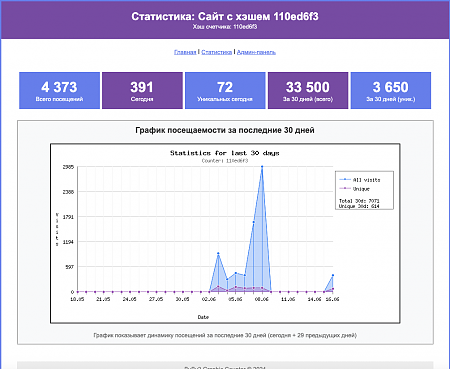
Task: Click the 'Total 30d: 7071' legend text
Action: tap(359, 201)
